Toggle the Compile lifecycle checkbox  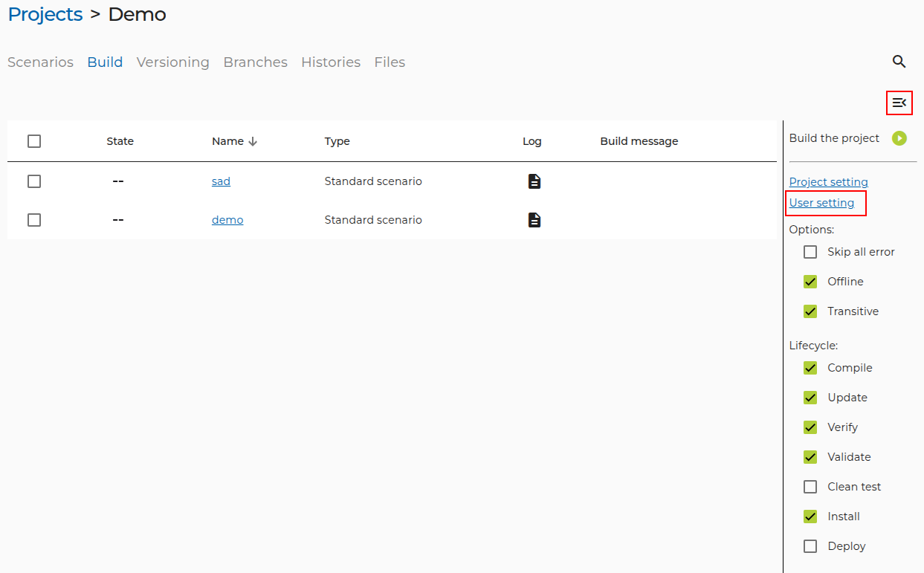(x=810, y=368)
